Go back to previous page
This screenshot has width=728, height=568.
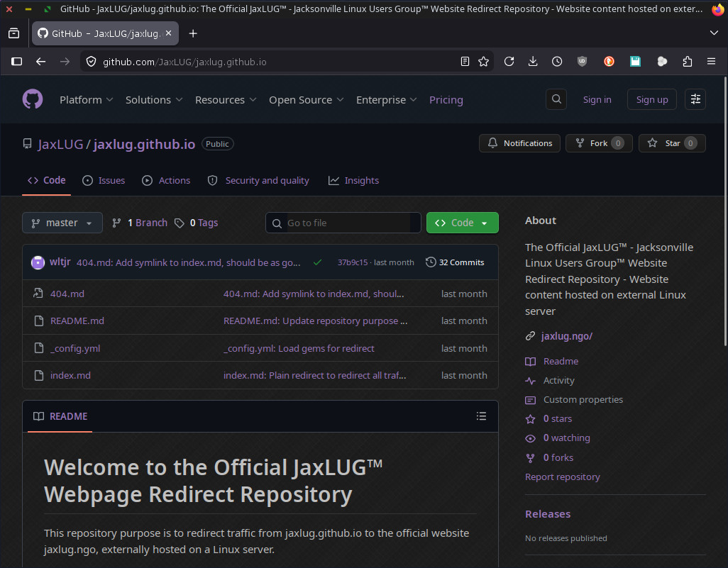(41, 62)
